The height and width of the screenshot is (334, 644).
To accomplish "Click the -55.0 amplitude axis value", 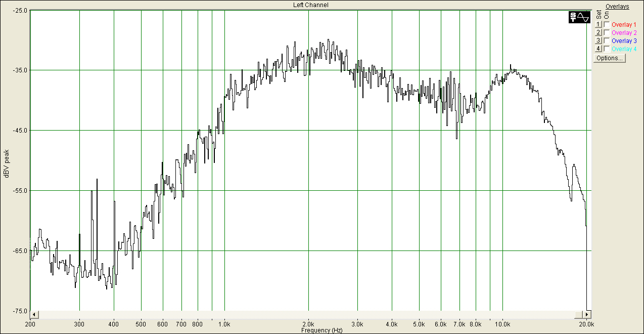I will click(21, 191).
